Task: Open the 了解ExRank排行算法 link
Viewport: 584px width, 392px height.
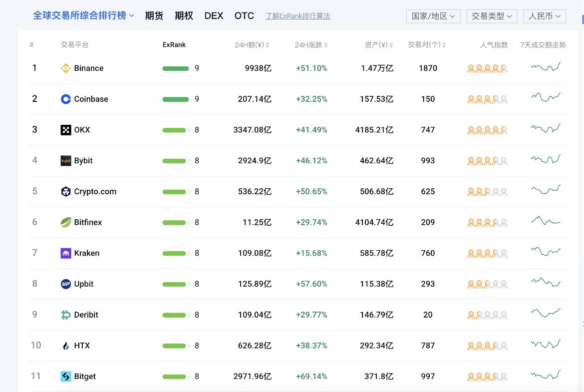Action: 297,16
